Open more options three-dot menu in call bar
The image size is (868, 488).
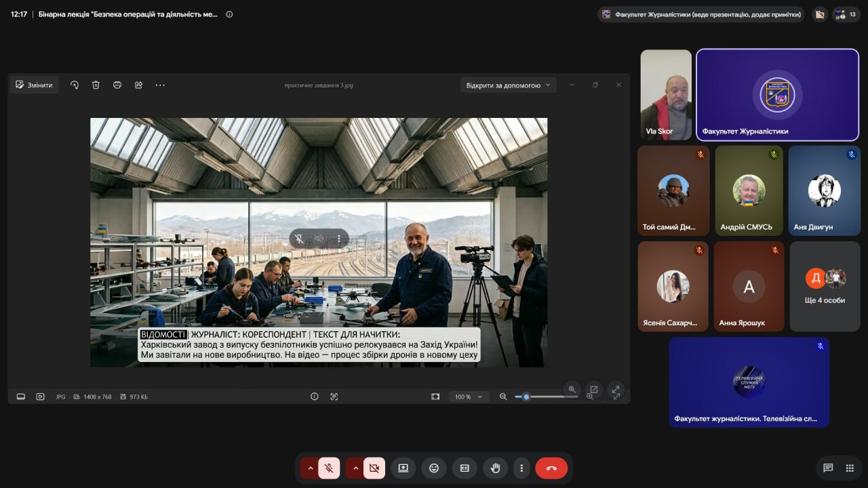521,468
